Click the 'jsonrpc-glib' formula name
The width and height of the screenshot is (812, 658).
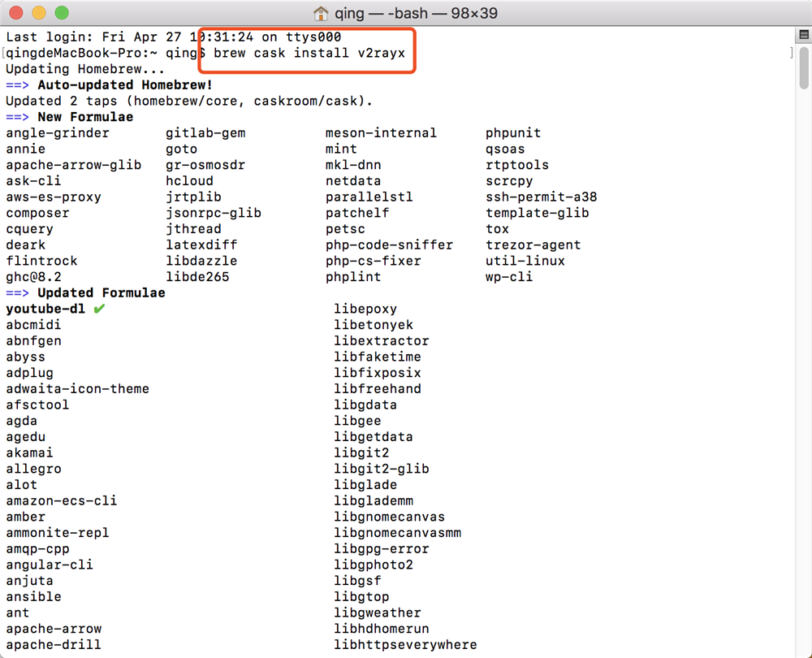(214, 213)
